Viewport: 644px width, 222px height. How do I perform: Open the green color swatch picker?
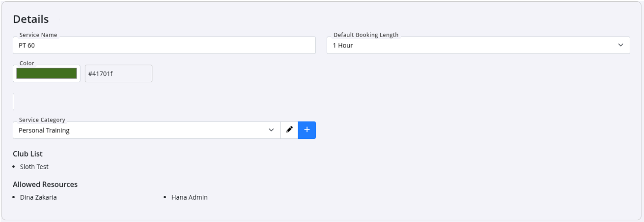[47, 74]
